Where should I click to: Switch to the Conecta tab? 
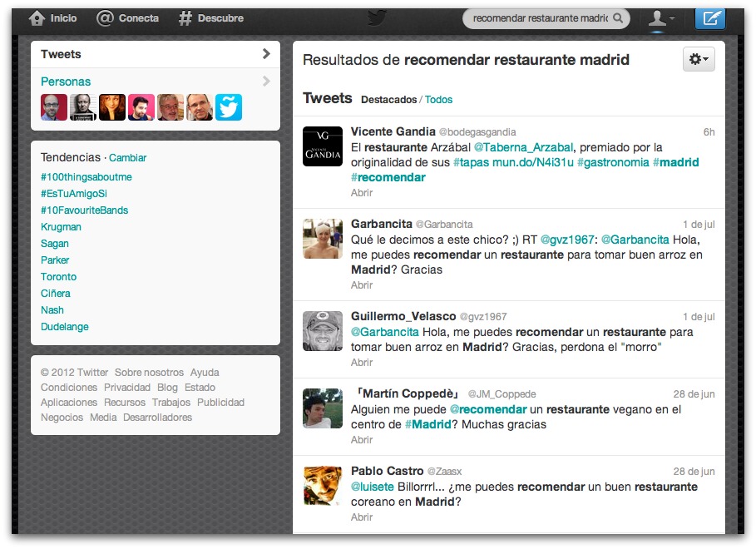click(127, 18)
